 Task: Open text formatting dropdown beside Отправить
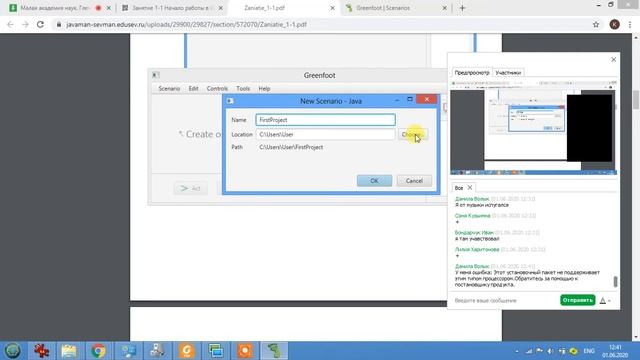coord(605,300)
